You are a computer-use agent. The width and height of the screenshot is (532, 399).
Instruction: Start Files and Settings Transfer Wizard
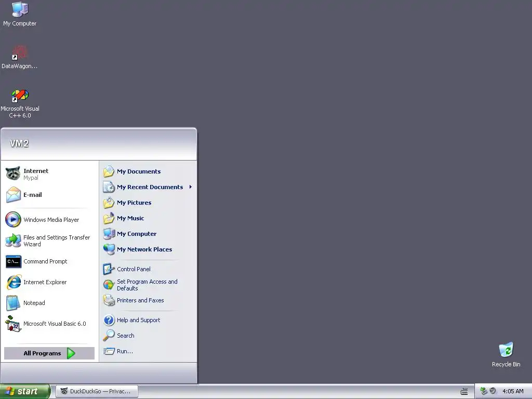[x=50, y=241]
